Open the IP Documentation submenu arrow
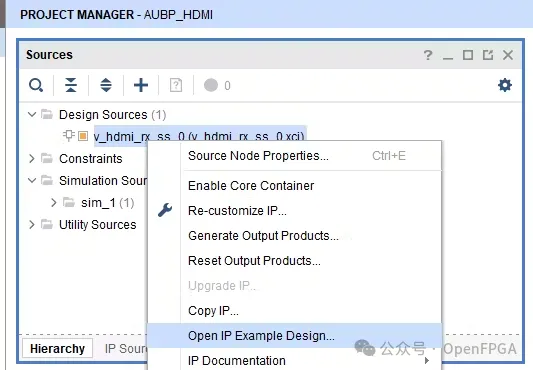The height and width of the screenshot is (370, 533). coord(427,360)
